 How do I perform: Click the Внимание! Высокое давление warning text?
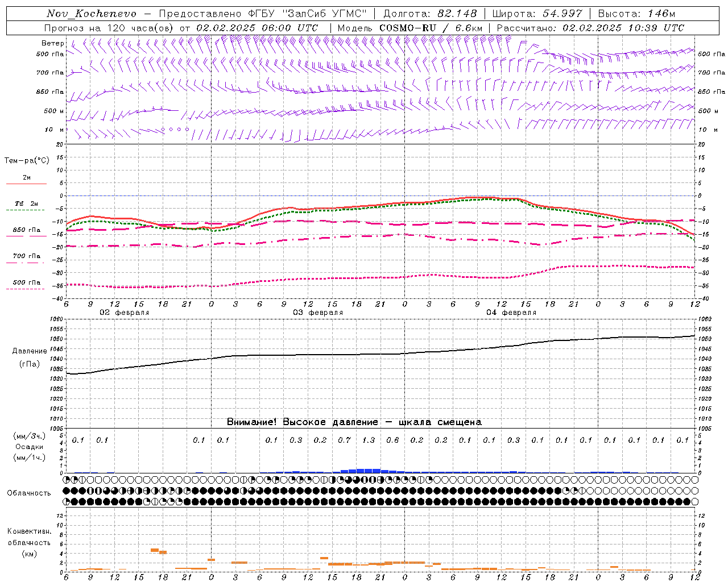click(354, 422)
